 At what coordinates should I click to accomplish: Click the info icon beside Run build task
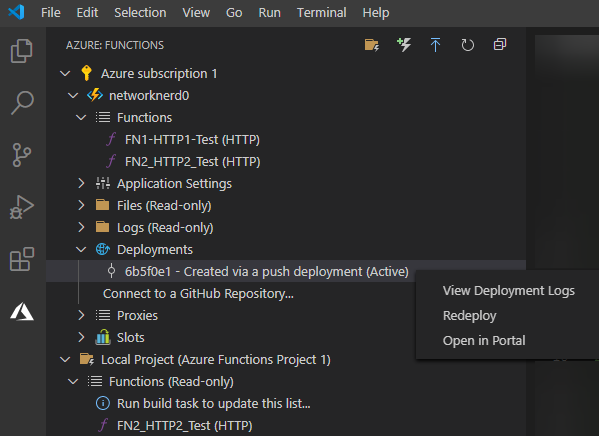click(103, 403)
